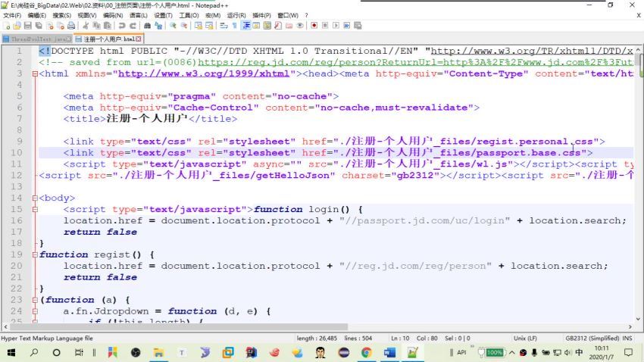Collapse the html tag fold on line 3
The image size is (644, 362).
pyautogui.click(x=35, y=74)
